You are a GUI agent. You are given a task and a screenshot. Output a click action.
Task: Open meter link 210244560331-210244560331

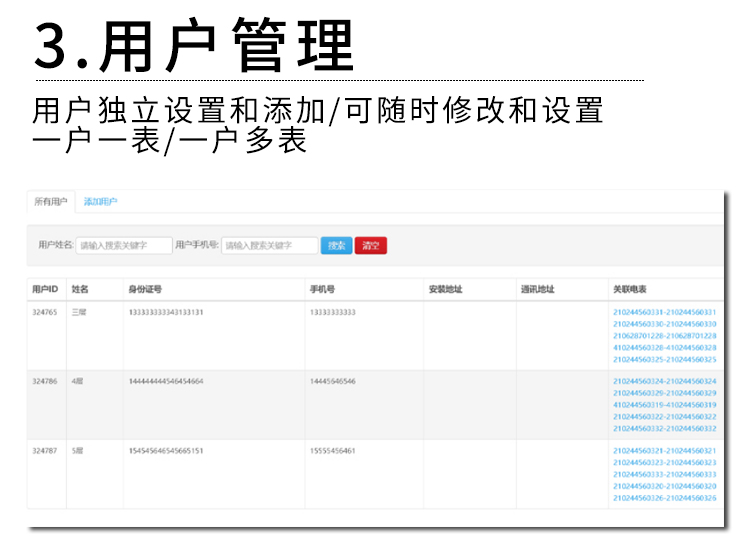click(x=664, y=313)
